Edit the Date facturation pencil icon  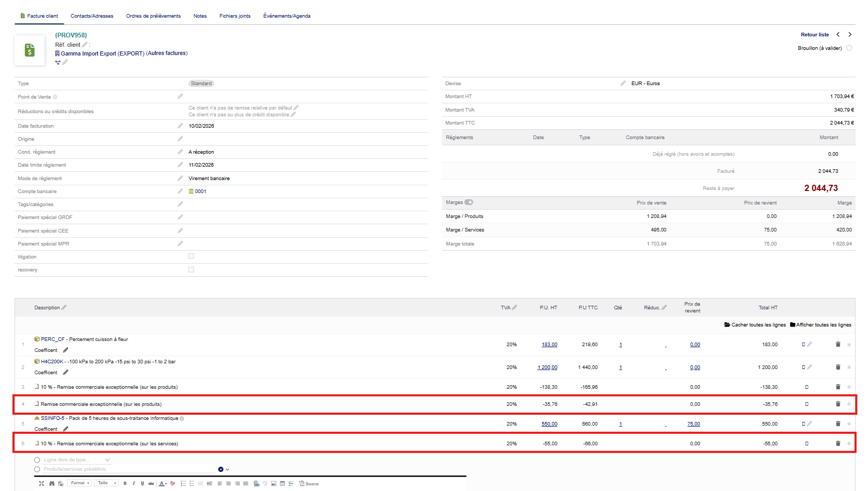point(180,126)
